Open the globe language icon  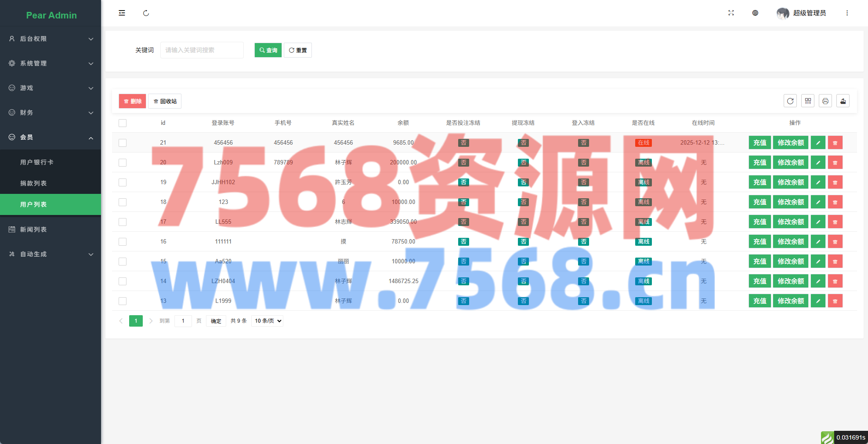pyautogui.click(x=755, y=13)
